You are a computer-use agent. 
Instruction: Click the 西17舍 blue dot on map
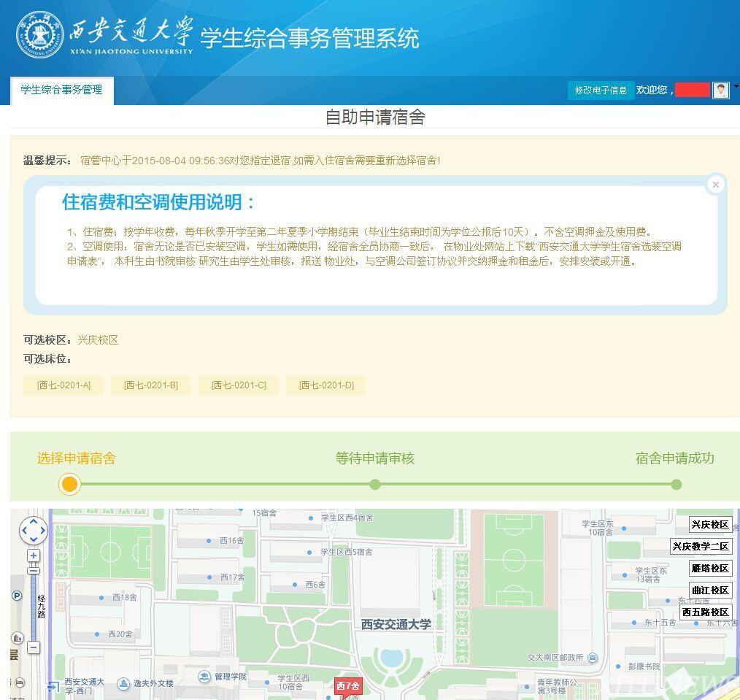[209, 577]
